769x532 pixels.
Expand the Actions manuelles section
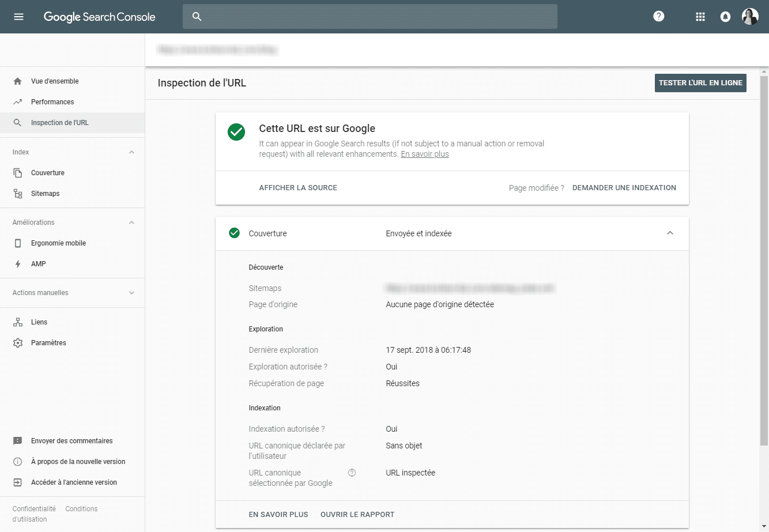131,293
